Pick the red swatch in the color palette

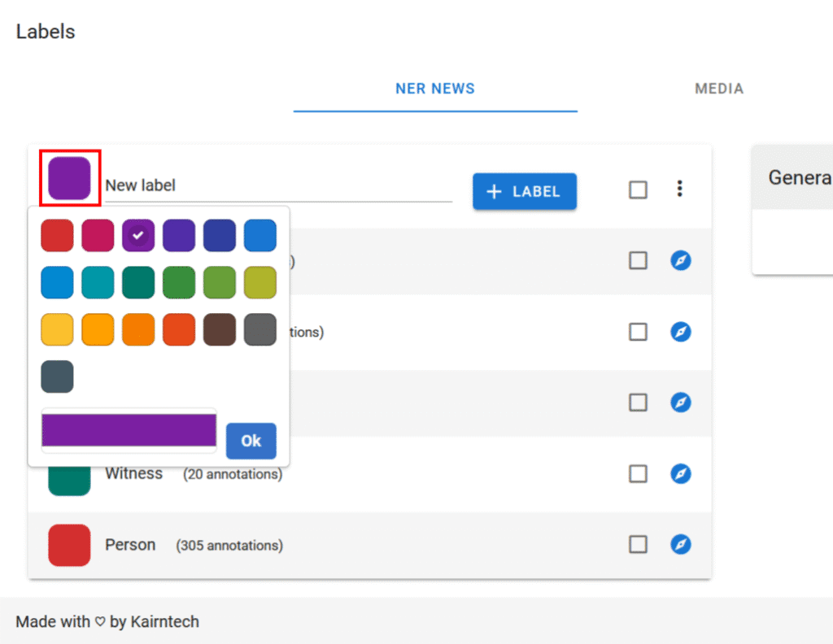(57, 236)
